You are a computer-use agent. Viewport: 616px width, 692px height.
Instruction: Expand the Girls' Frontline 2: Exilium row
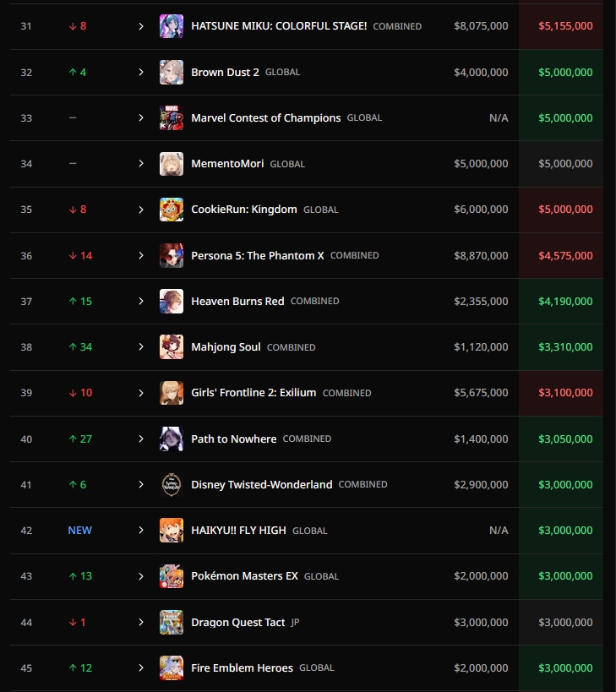tap(141, 393)
